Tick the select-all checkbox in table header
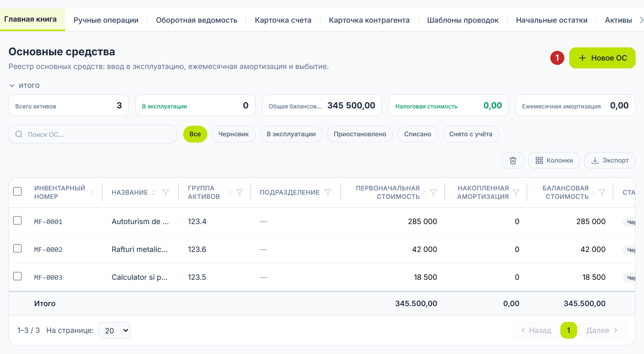This screenshot has width=644, height=354. pyautogui.click(x=18, y=191)
